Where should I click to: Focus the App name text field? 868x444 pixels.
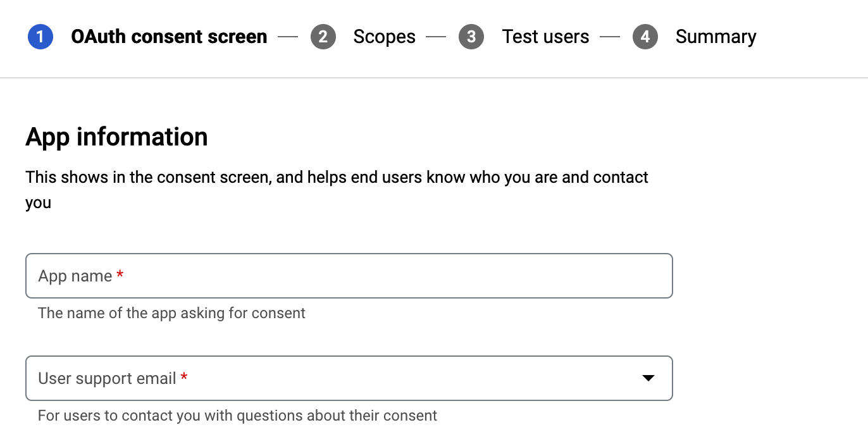pos(349,276)
